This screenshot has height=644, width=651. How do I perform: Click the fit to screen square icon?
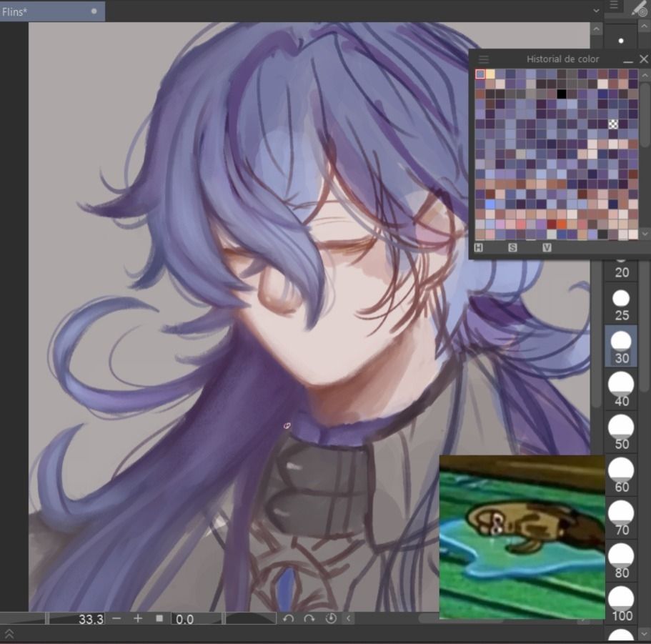click(159, 619)
